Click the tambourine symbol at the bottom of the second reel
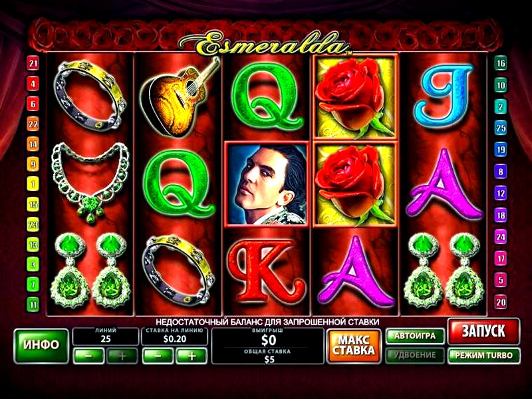The width and height of the screenshot is (532, 399). (179, 271)
